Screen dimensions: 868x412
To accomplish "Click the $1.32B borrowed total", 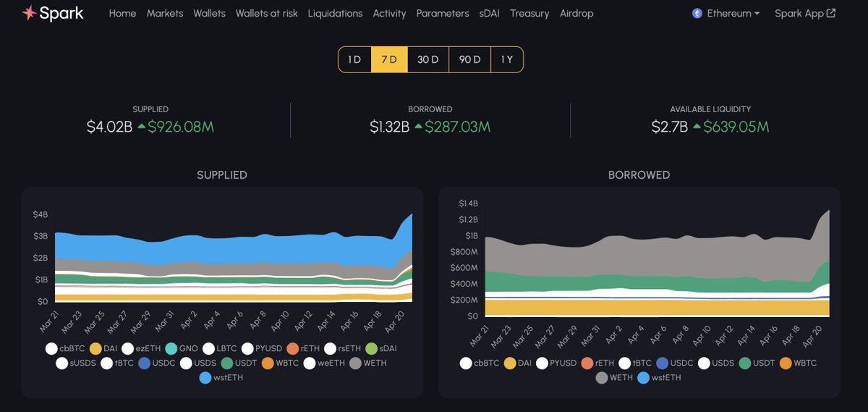I will [x=390, y=127].
